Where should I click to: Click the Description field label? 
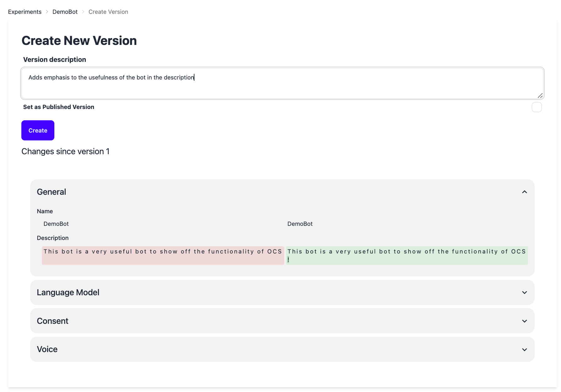(x=53, y=238)
